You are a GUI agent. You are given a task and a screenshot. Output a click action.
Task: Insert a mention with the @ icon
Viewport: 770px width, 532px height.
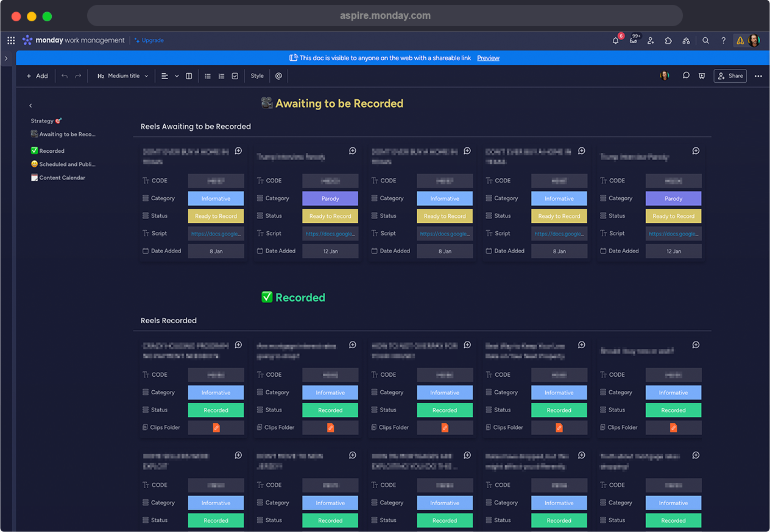pos(278,76)
